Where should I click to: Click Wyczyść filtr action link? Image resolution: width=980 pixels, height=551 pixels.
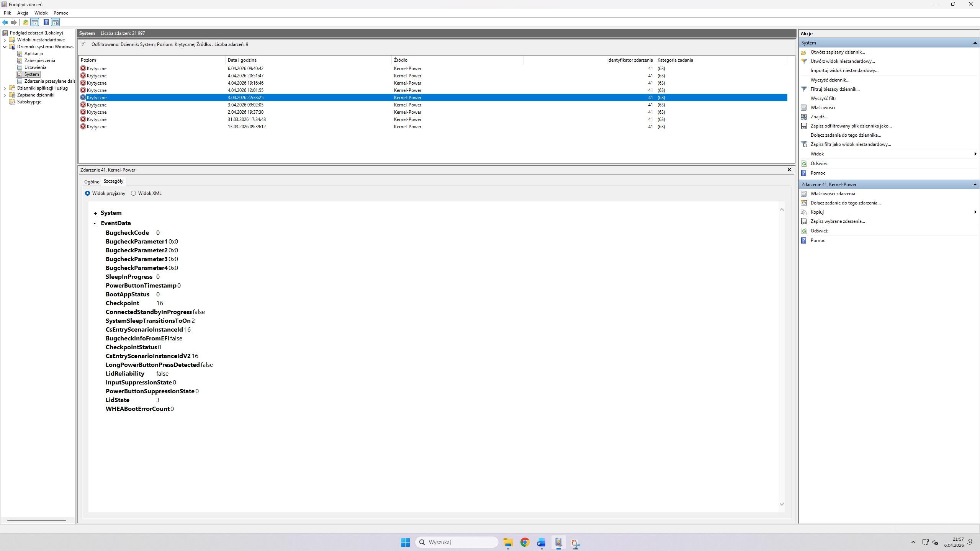(x=823, y=98)
